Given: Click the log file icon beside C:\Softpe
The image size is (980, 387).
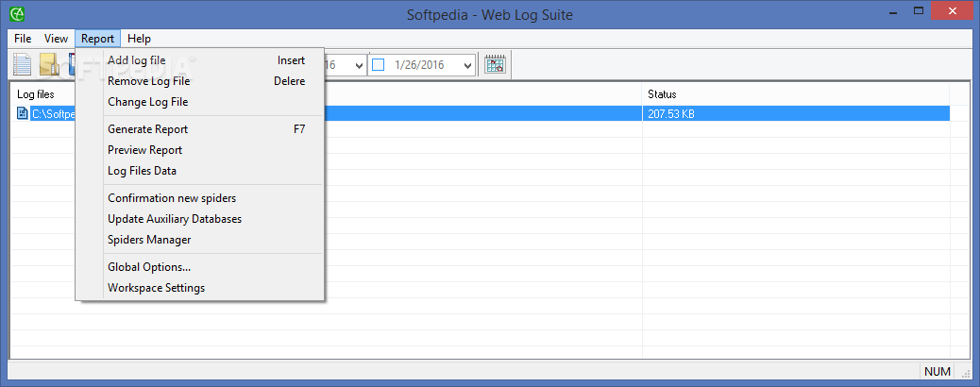Looking at the screenshot, I should click(23, 114).
